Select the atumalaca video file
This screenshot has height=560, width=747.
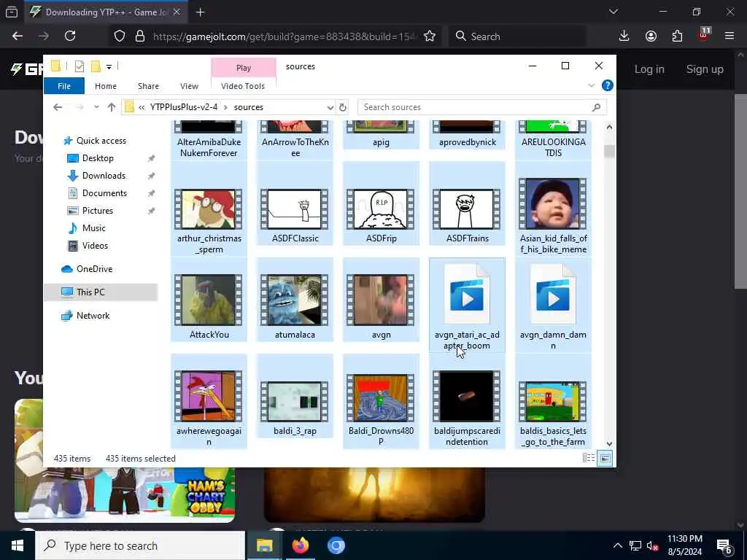coord(295,300)
